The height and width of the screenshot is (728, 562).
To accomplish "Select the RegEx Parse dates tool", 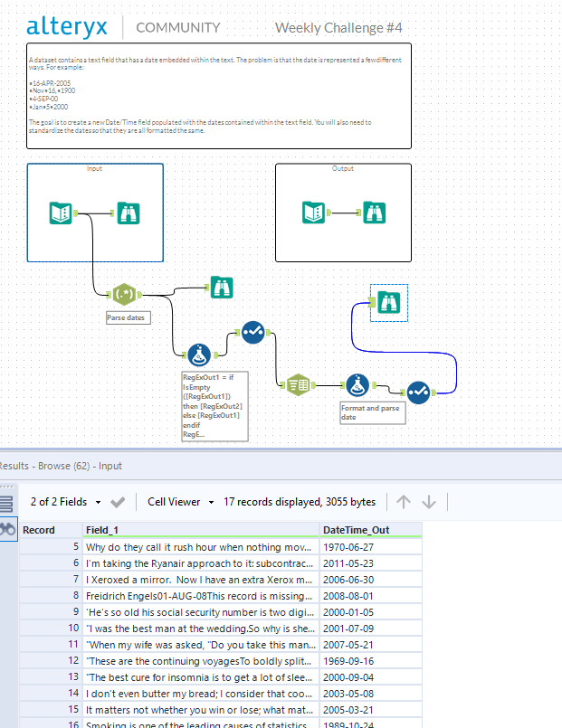I will pyautogui.click(x=124, y=294).
